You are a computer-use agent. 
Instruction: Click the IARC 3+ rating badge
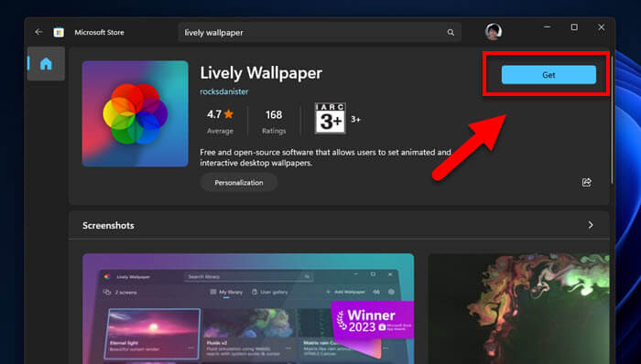tap(331, 118)
